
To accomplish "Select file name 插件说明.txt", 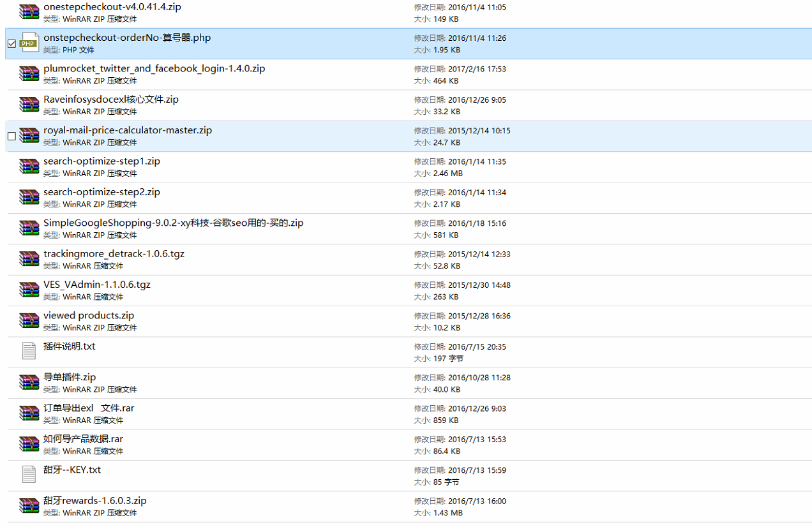I will click(x=70, y=346).
